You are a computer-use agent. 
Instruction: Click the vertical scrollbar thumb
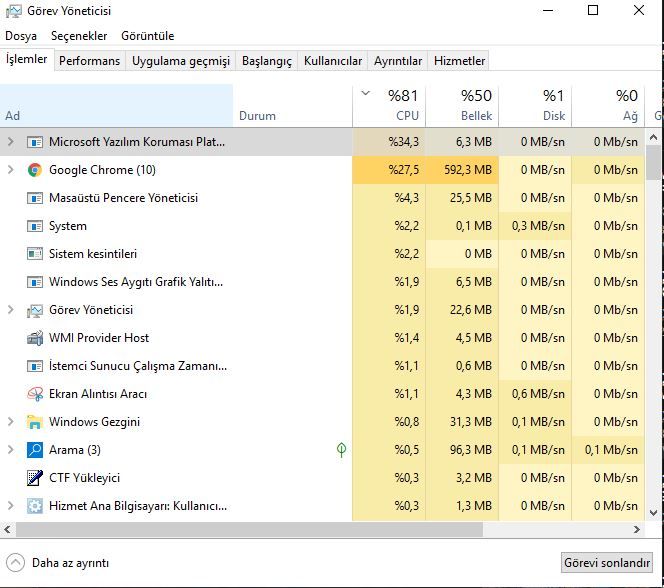tap(653, 163)
